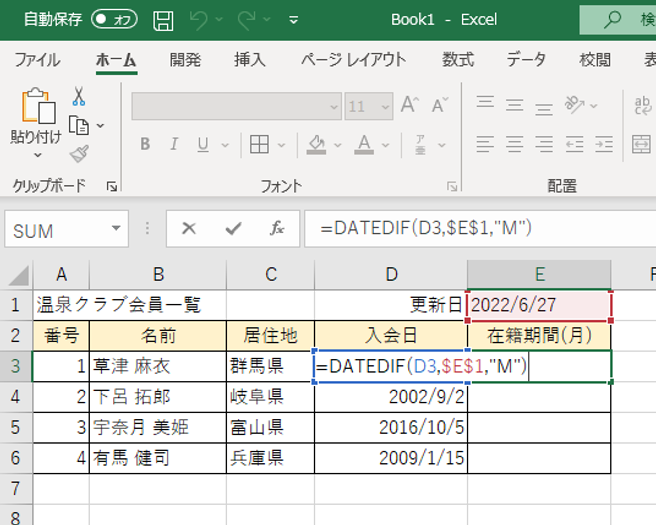Click the Decrease Font Size icon
Screen dimensions: 656x525
[440, 105]
